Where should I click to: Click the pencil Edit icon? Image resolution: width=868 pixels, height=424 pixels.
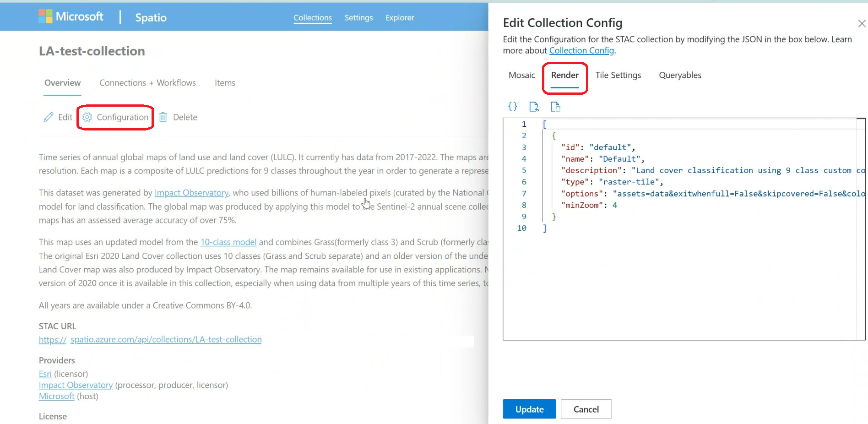(49, 117)
